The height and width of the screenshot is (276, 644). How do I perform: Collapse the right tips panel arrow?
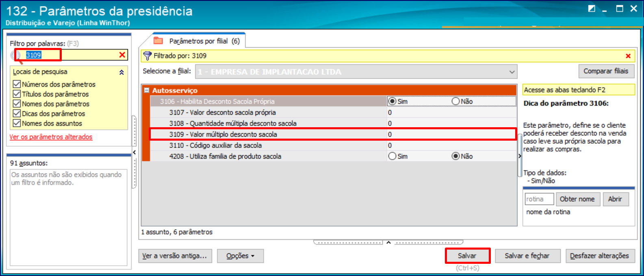click(520, 156)
